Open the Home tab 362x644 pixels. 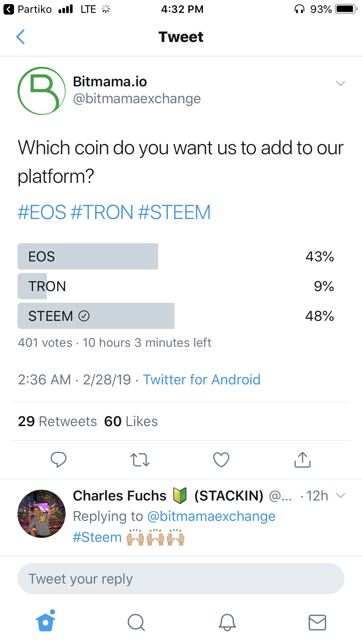(x=45, y=622)
